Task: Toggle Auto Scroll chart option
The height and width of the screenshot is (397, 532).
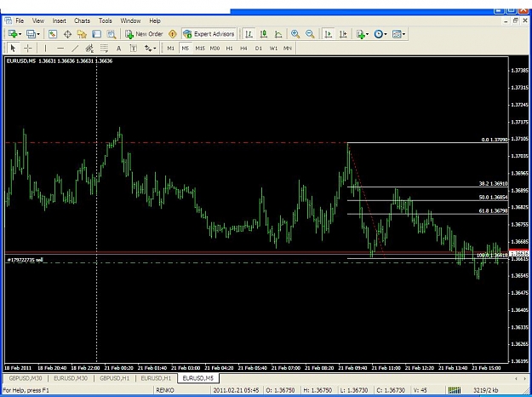Action: [x=328, y=34]
